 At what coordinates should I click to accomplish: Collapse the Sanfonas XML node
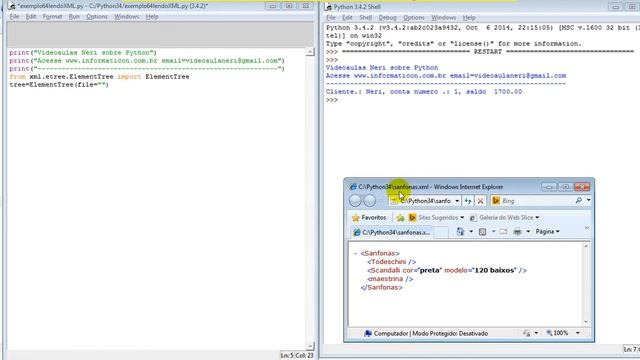[356, 253]
